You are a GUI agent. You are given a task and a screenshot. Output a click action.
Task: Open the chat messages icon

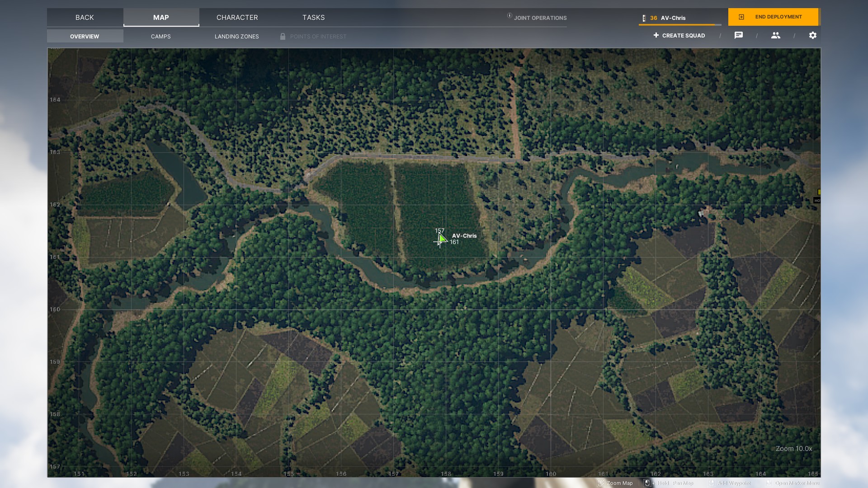tap(739, 35)
